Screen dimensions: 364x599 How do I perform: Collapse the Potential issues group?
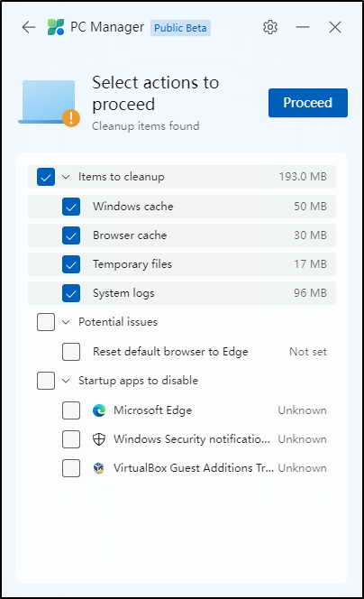click(66, 322)
